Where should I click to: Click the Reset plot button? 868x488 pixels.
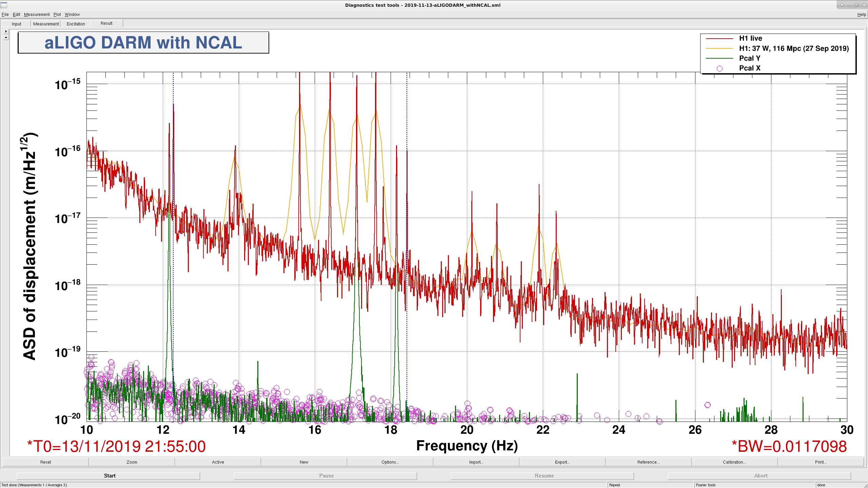pyautogui.click(x=45, y=462)
